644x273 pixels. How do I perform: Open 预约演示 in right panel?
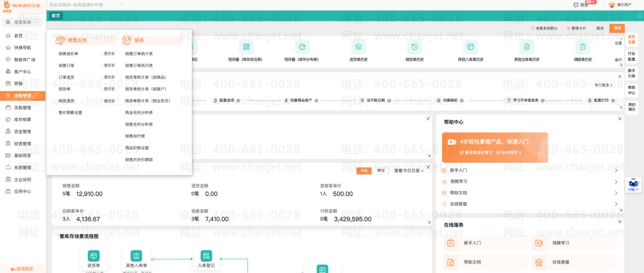631,107
